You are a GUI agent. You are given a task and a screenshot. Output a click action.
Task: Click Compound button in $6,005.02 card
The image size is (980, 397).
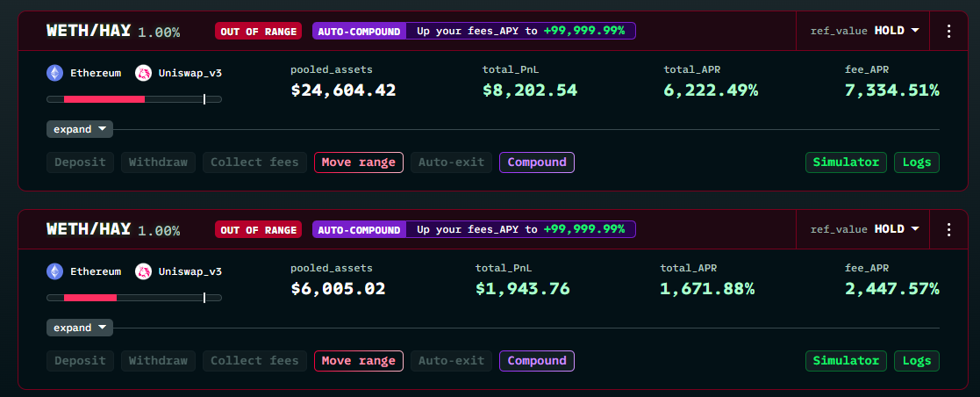pos(537,361)
